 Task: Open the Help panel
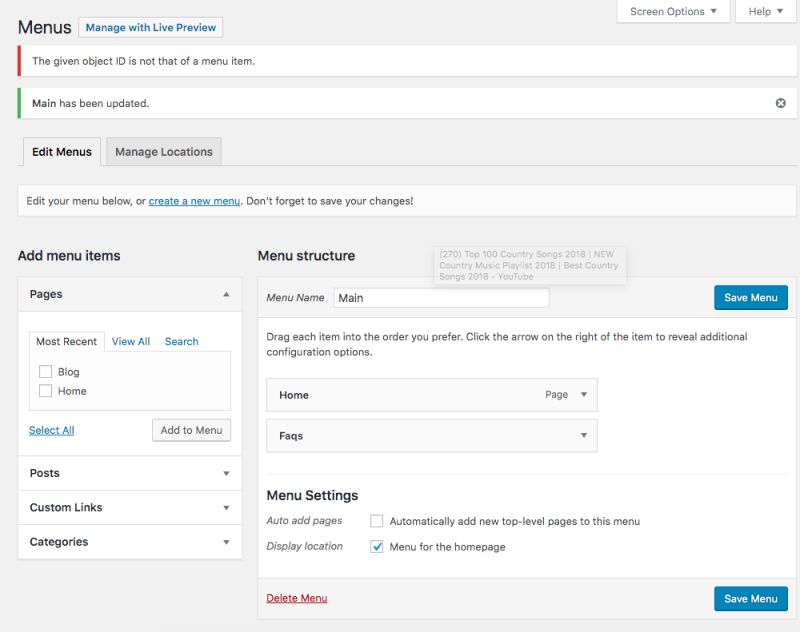762,12
